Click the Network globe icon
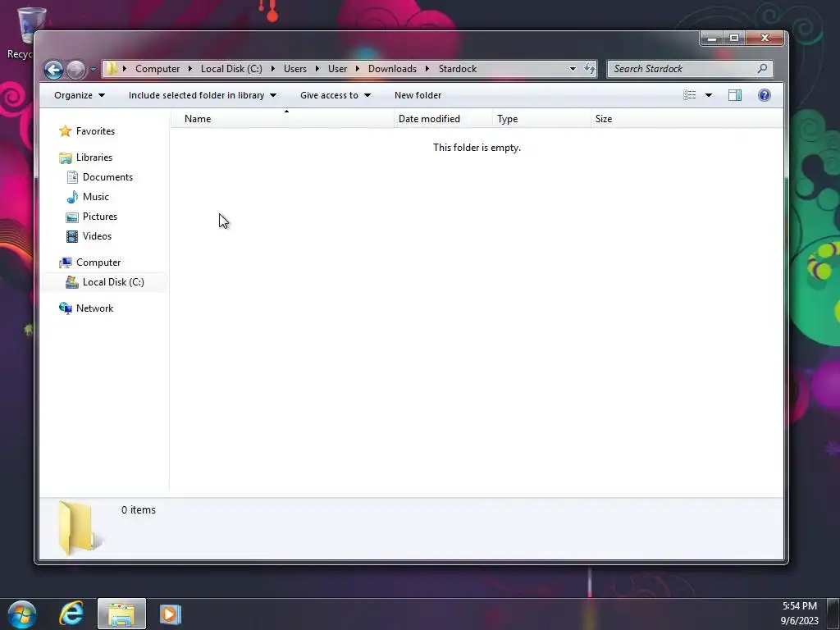The image size is (840, 630). point(66,308)
